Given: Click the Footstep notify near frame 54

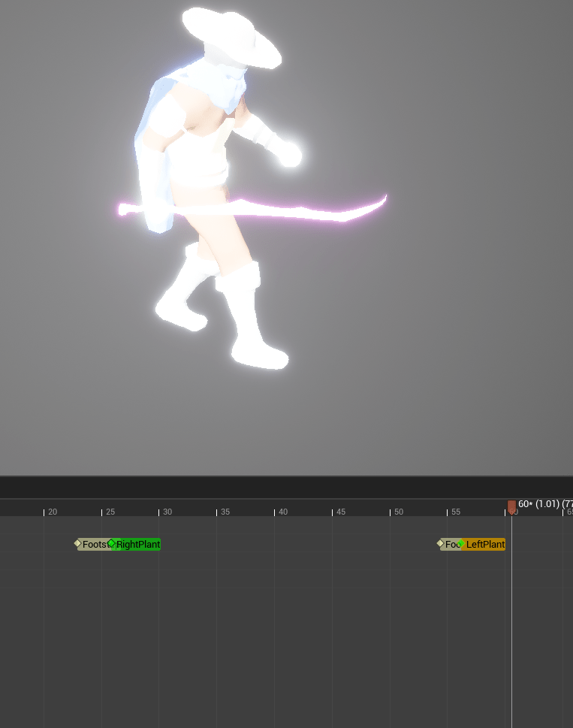Looking at the screenshot, I should 451,545.
